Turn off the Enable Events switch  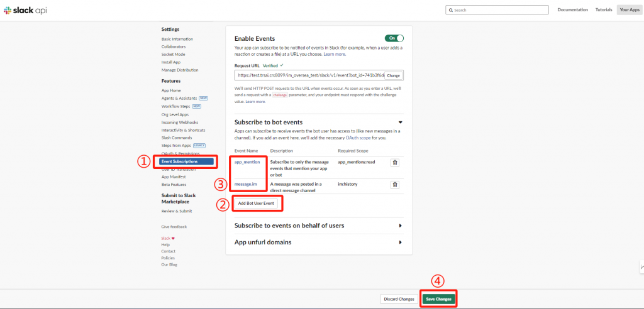click(394, 38)
